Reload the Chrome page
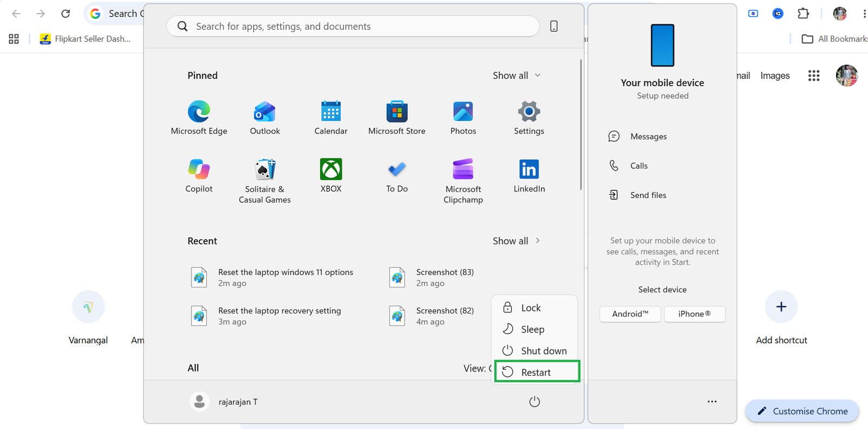 (x=66, y=14)
